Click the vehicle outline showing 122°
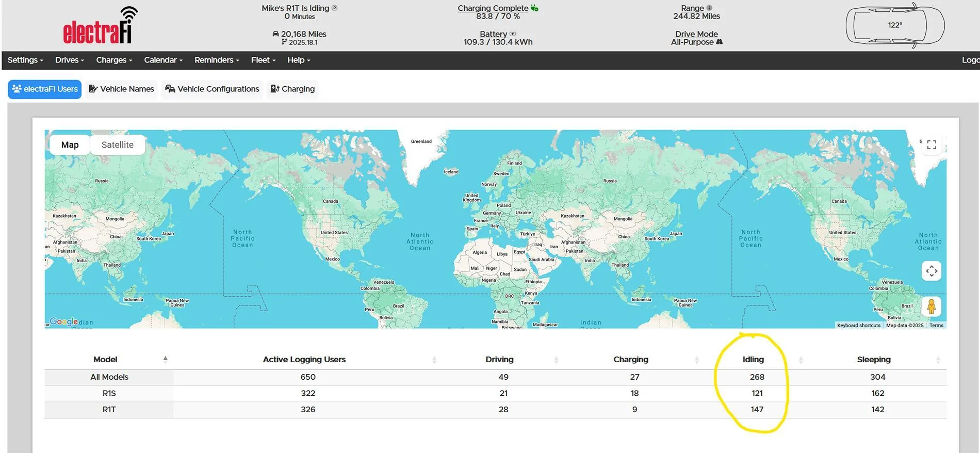Screen dimensions: 980x453 895,25
